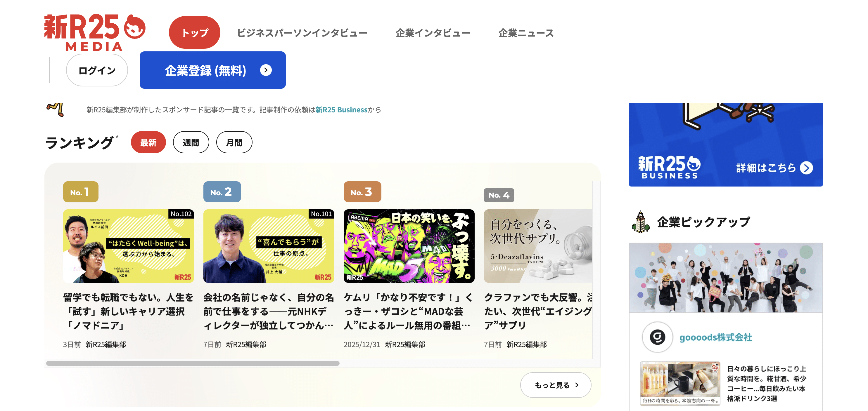Click the ranking horizontal scrollbar
868x411 pixels.
tap(193, 363)
